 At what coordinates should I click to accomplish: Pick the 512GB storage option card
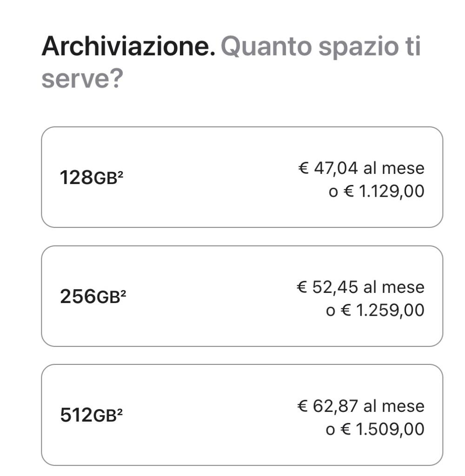242,415
